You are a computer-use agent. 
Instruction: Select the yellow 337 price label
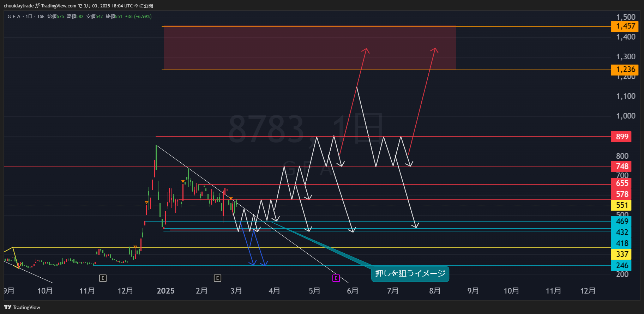pyautogui.click(x=621, y=254)
